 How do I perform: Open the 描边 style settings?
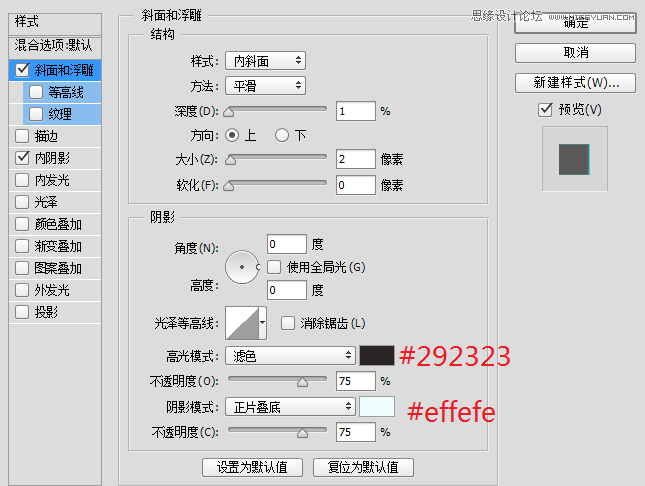[46, 136]
